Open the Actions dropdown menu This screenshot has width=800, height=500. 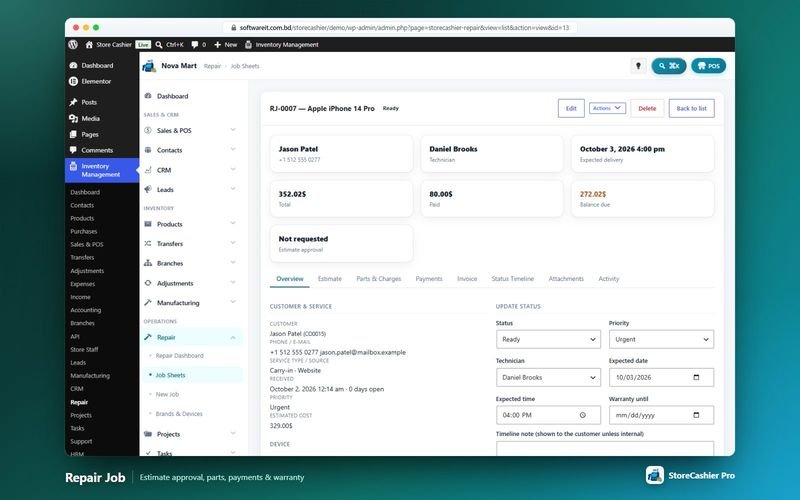click(607, 108)
